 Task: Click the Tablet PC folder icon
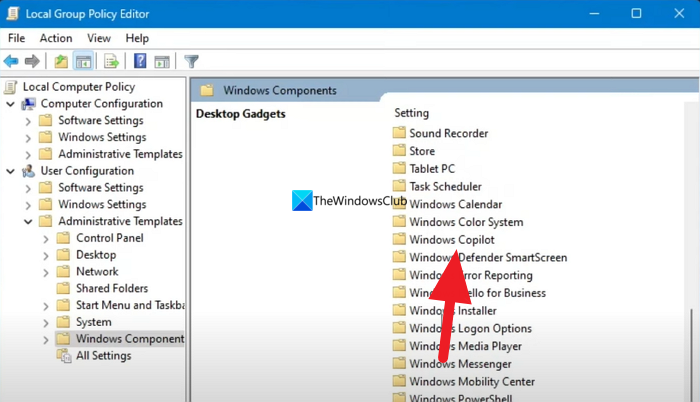399,168
